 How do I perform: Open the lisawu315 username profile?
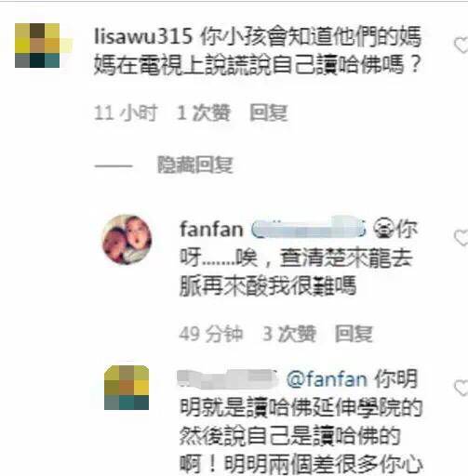[143, 36]
